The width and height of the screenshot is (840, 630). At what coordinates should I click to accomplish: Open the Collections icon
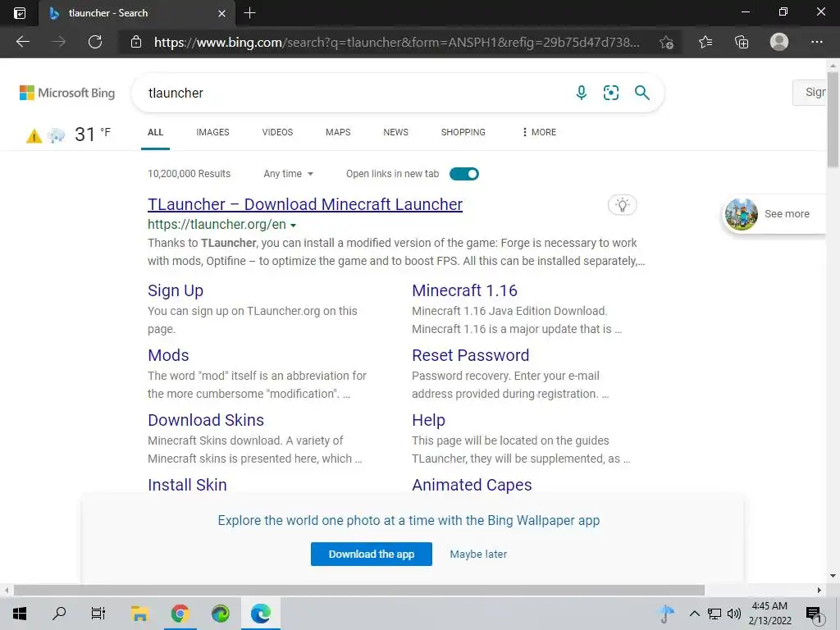(x=742, y=42)
